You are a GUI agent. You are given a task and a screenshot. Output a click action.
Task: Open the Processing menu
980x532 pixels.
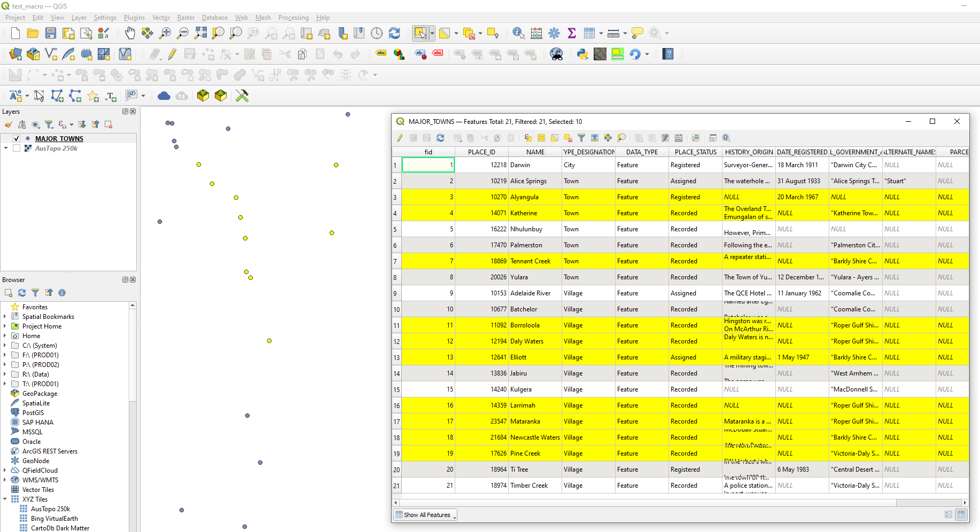click(293, 18)
